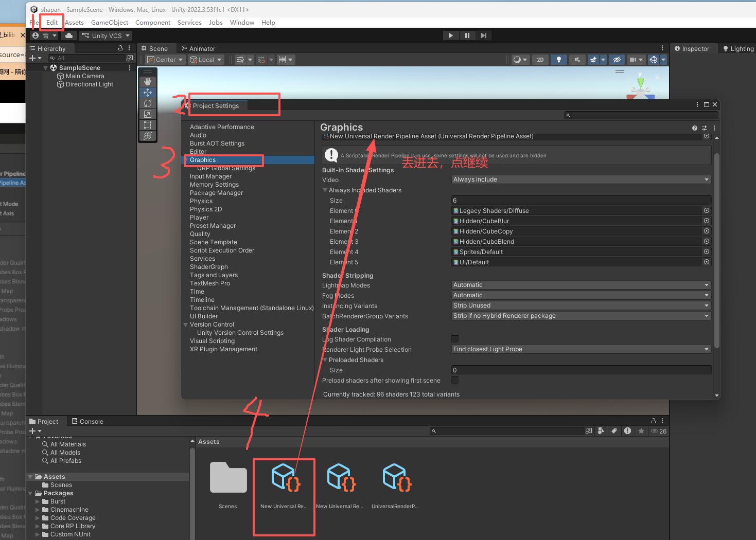Open the Fog Modes dropdown
Image resolution: width=756 pixels, height=540 pixels.
tap(582, 295)
